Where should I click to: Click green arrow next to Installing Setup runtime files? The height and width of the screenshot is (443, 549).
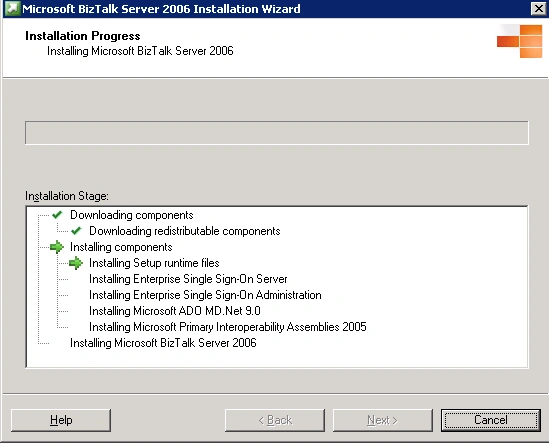76,263
